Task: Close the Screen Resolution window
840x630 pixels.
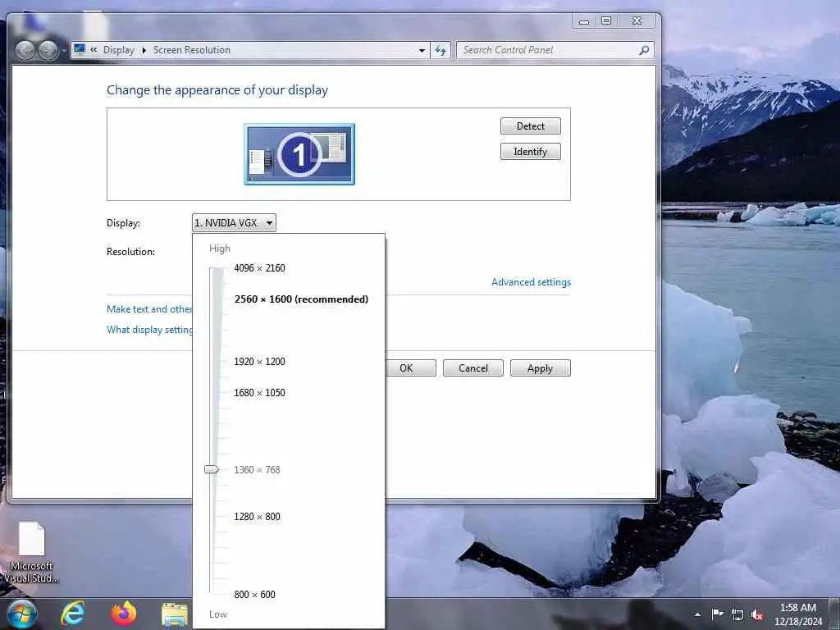Action: pos(637,21)
